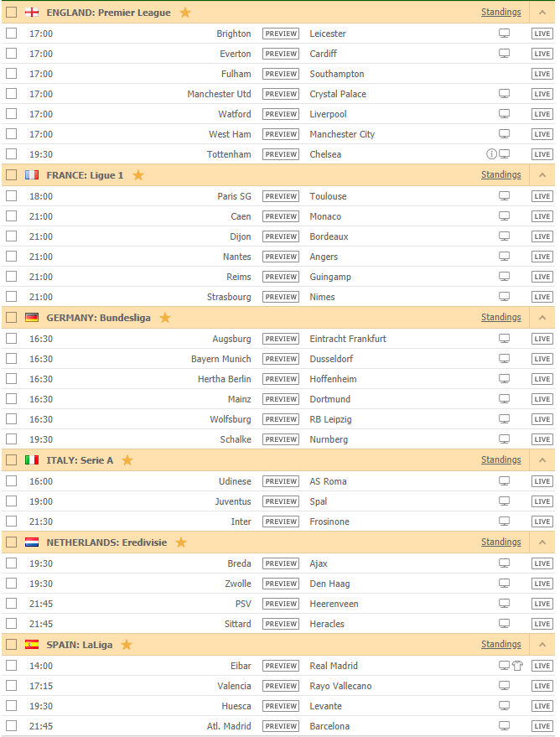Collapse the Eredivisie section
The image size is (560, 737).
(542, 542)
